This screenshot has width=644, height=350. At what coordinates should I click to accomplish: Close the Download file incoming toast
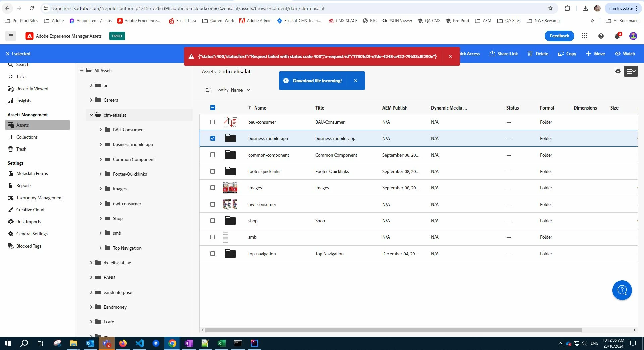point(356,81)
